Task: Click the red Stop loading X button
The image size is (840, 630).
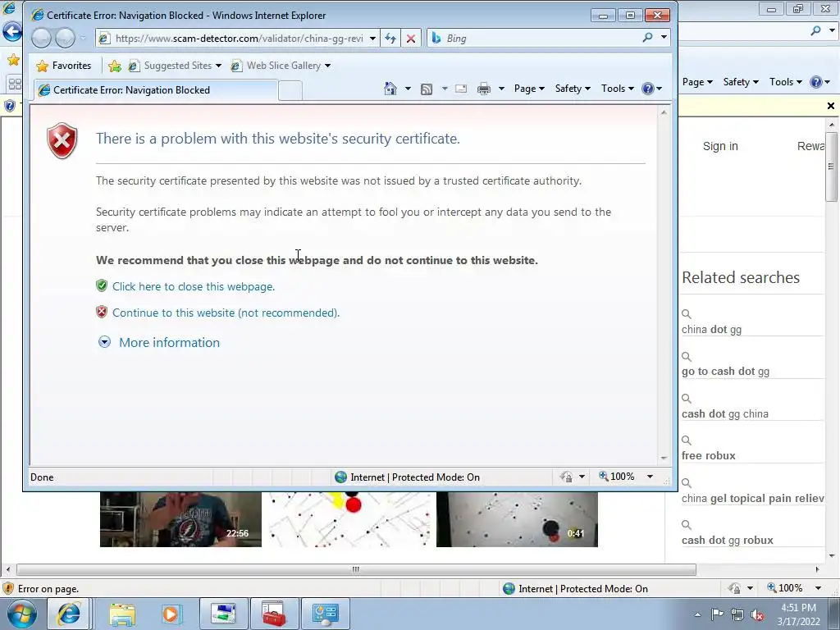Action: point(411,39)
